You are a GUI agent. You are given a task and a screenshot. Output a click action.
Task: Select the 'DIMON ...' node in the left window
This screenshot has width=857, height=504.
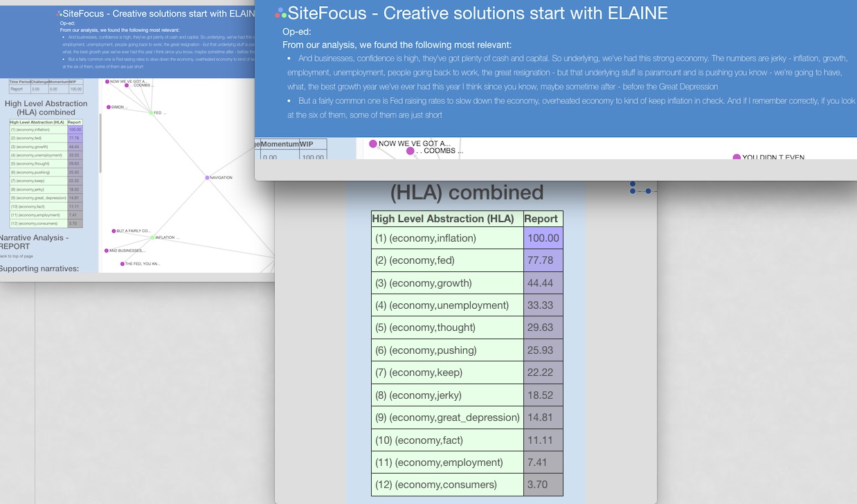point(109,107)
